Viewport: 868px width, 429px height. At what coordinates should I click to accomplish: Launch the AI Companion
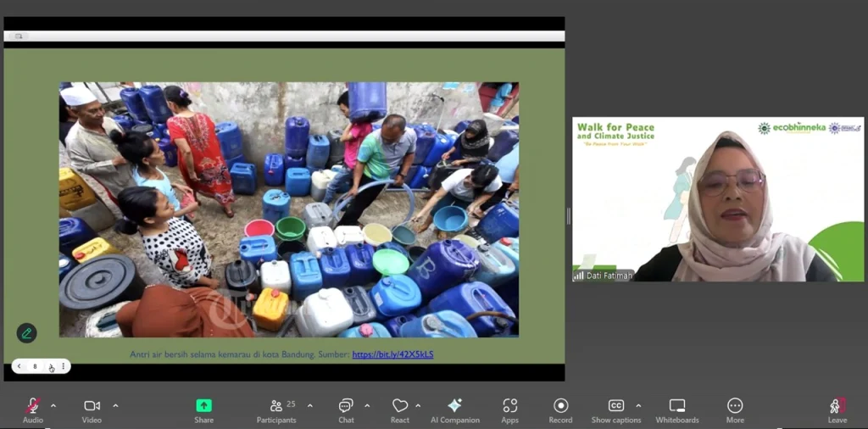click(454, 407)
